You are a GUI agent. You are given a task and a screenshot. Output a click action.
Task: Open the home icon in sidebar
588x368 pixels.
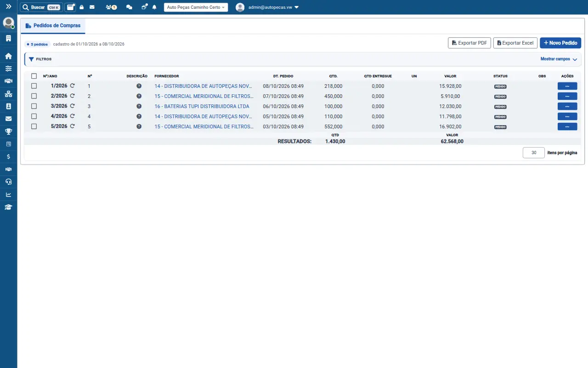(x=8, y=56)
